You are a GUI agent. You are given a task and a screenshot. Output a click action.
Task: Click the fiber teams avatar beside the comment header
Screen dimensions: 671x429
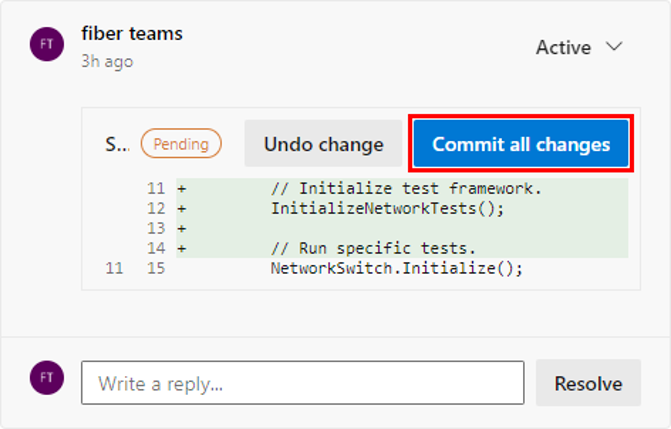pos(47,45)
